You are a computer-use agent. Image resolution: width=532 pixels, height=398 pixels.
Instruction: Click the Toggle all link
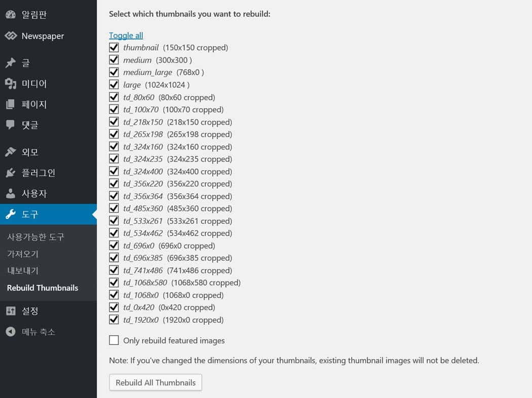(126, 35)
